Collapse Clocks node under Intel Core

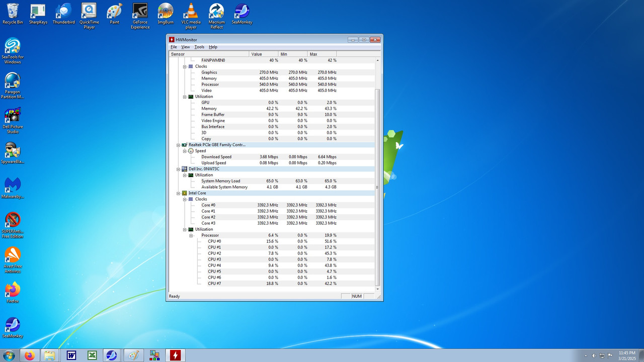pos(185,199)
